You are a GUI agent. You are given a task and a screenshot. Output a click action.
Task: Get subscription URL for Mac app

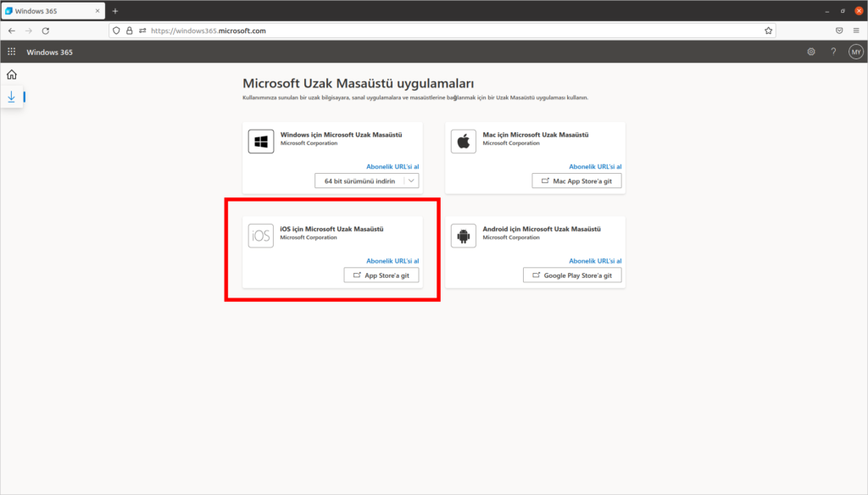[x=595, y=167]
